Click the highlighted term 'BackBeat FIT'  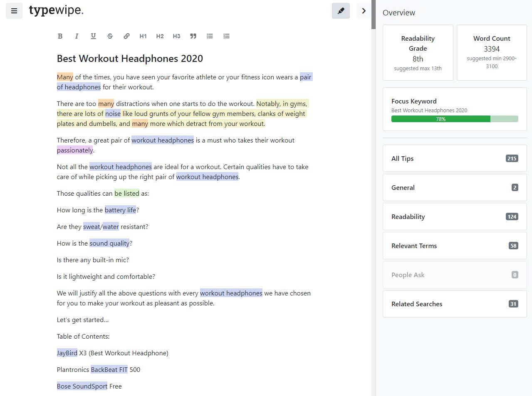click(x=109, y=369)
